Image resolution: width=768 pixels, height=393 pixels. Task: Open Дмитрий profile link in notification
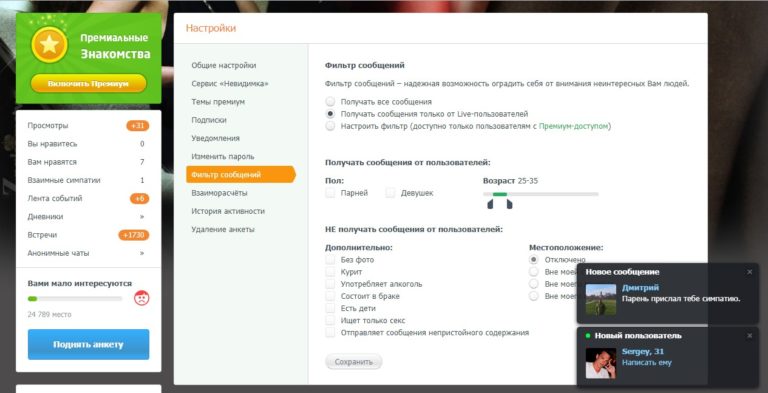(640, 288)
